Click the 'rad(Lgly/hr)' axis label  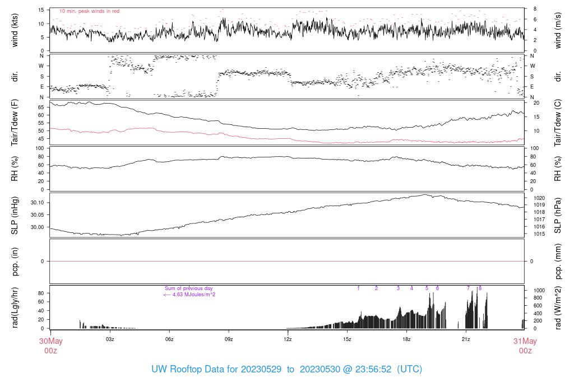pyautogui.click(x=15, y=307)
